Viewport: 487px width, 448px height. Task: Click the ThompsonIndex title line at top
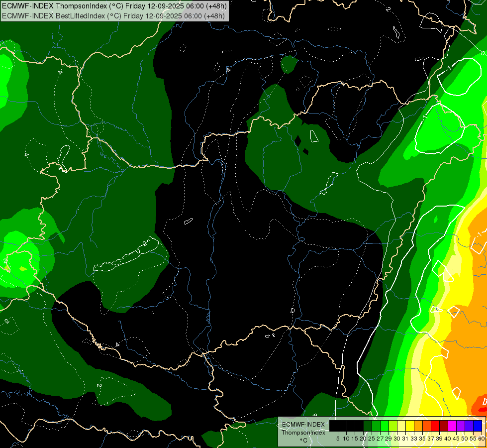114,5
